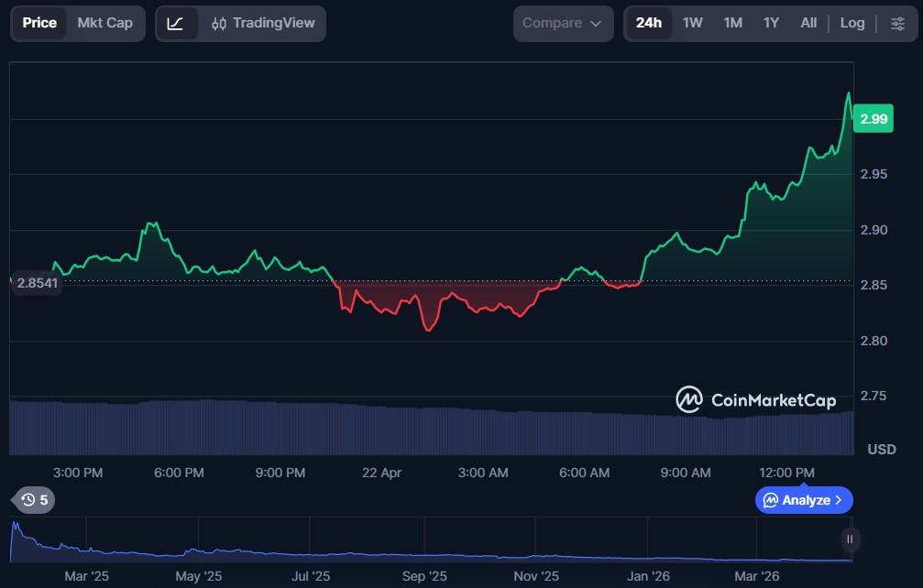This screenshot has height=588, width=923.
Task: Expand the Compare dropdown
Action: point(563,23)
